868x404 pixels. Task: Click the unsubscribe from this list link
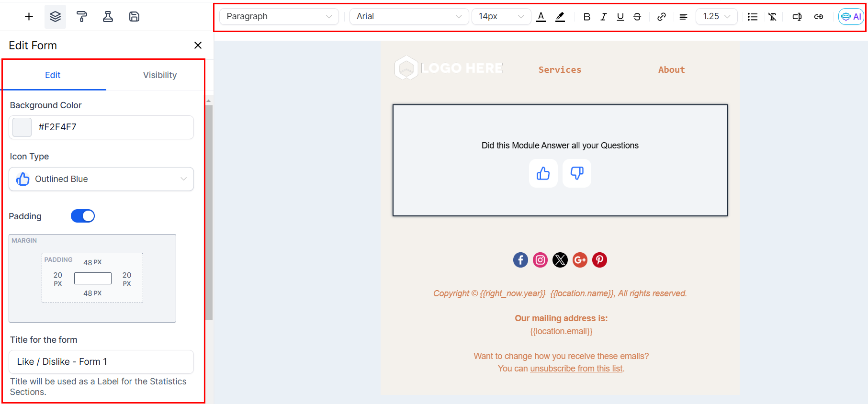576,369
